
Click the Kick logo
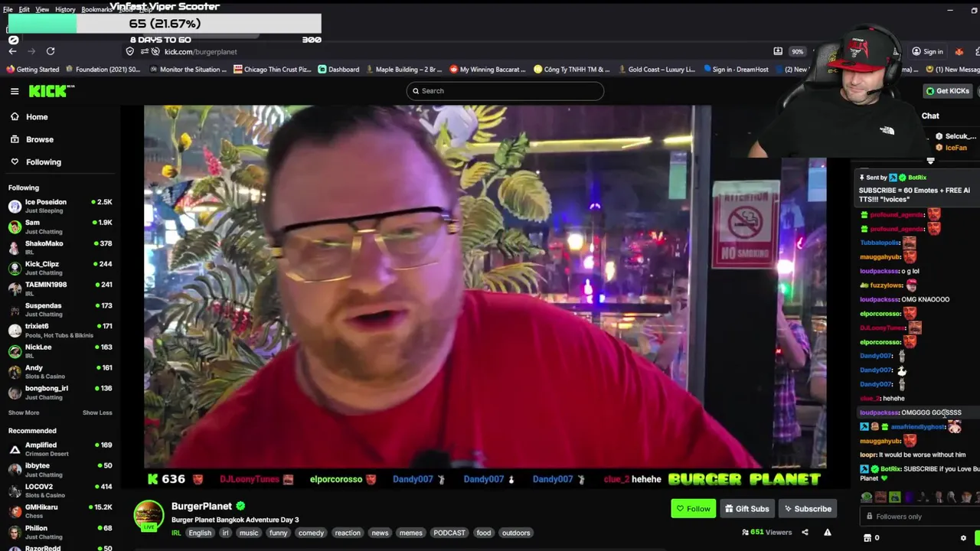point(51,91)
